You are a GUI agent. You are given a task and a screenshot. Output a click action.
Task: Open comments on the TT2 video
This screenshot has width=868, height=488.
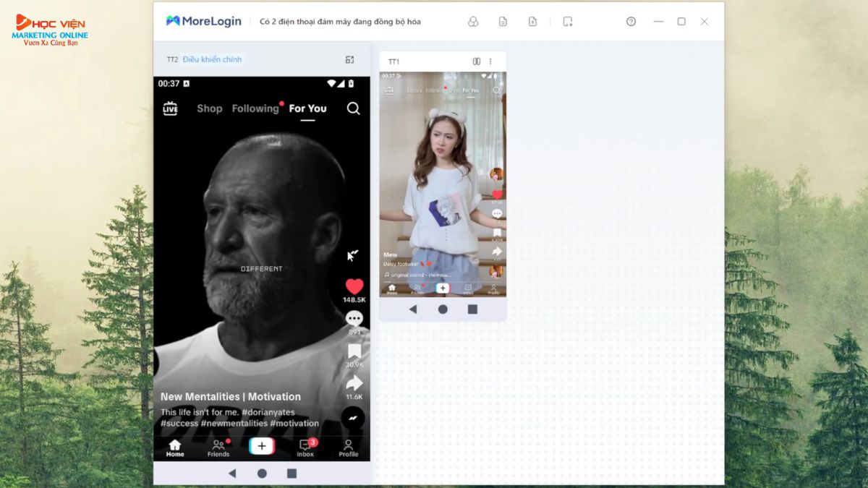(x=354, y=319)
